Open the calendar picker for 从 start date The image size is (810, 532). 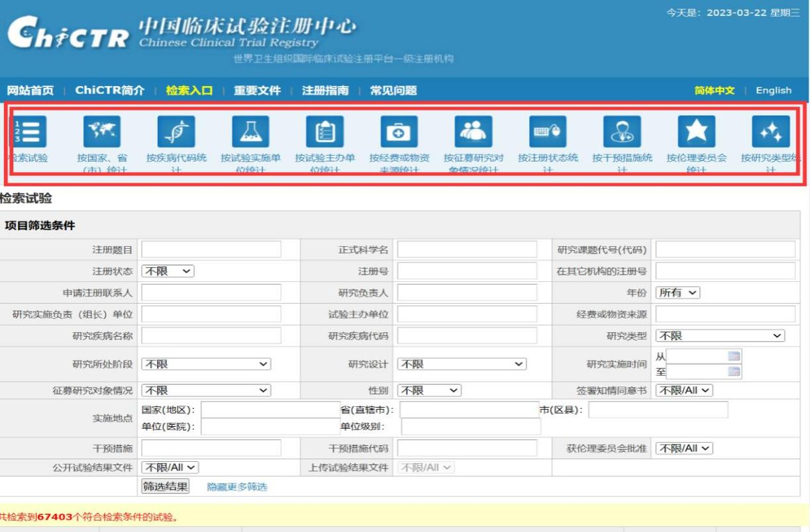tap(733, 357)
